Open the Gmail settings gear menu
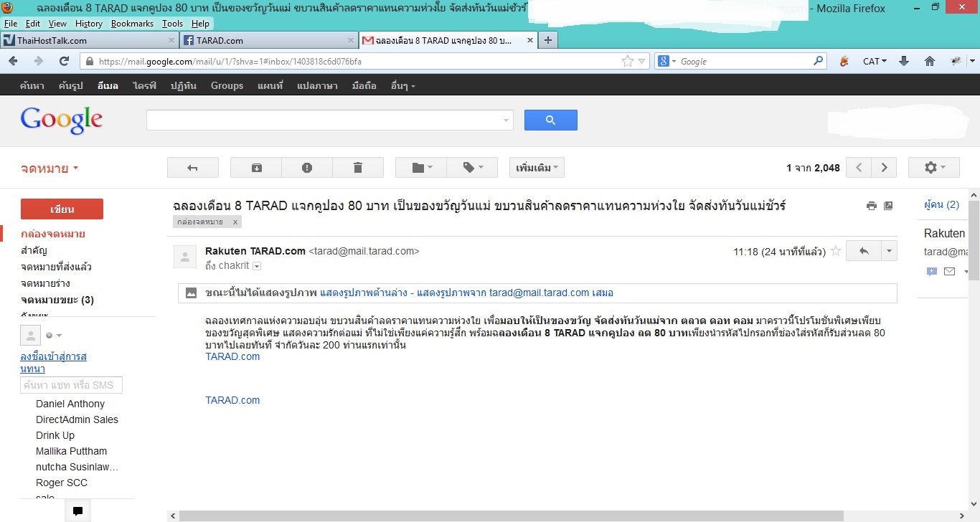The width and height of the screenshot is (980, 522). [x=933, y=168]
